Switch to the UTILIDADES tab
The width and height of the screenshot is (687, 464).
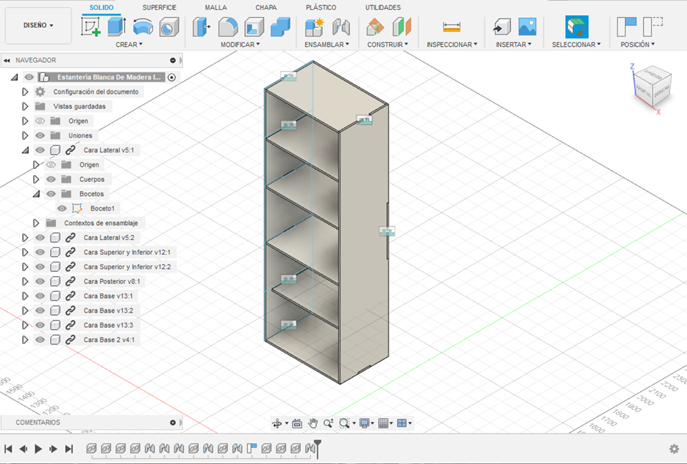coord(383,7)
